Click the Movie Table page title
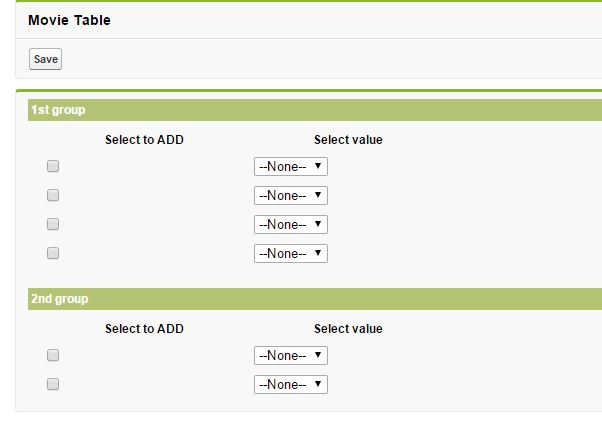The image size is (602, 431). point(69,20)
